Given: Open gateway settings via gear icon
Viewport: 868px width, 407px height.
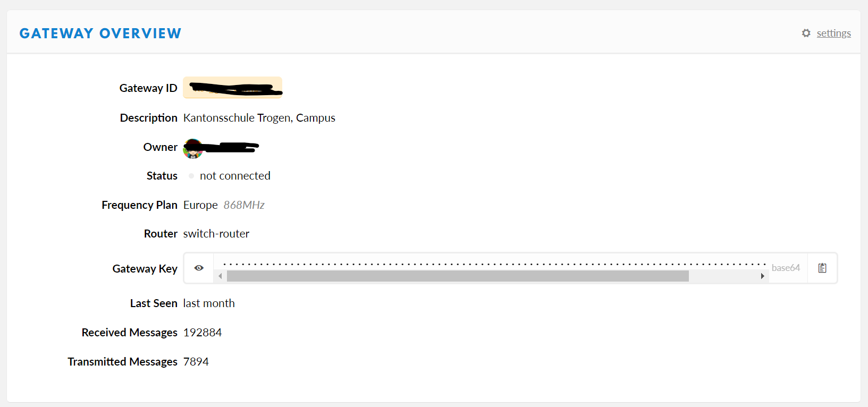Looking at the screenshot, I should tap(806, 33).
